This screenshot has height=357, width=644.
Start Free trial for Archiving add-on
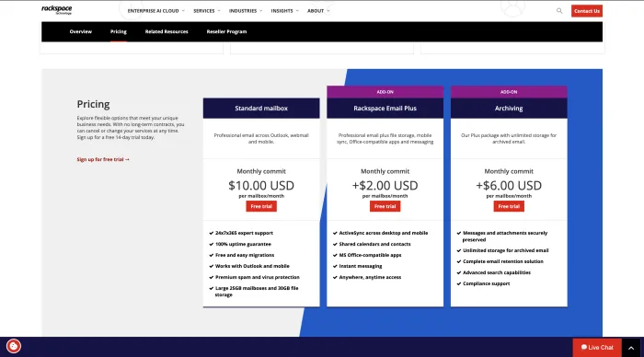pos(509,206)
